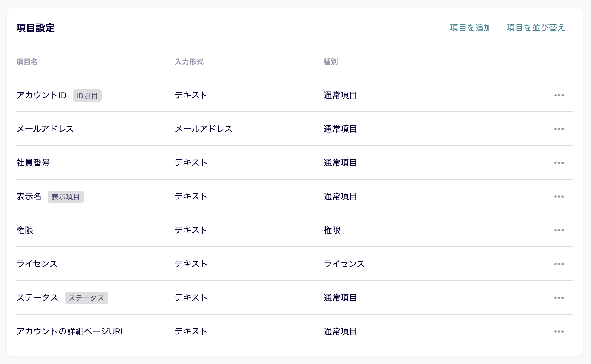This screenshot has height=364, width=591.
Task: Click ライセンス in the 種別 column
Action: (x=344, y=264)
